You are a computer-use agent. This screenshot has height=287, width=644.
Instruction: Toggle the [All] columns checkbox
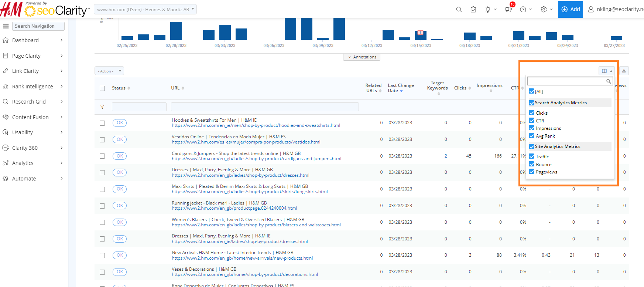pos(531,91)
